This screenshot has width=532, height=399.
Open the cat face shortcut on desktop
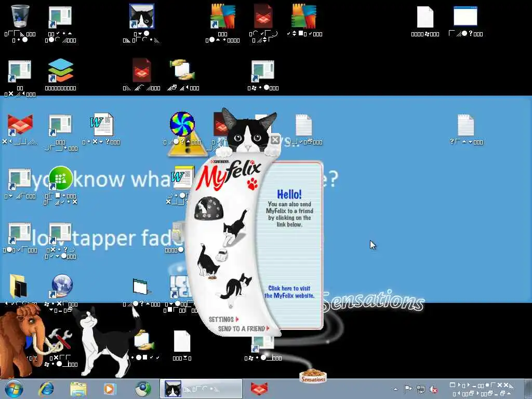[142, 16]
